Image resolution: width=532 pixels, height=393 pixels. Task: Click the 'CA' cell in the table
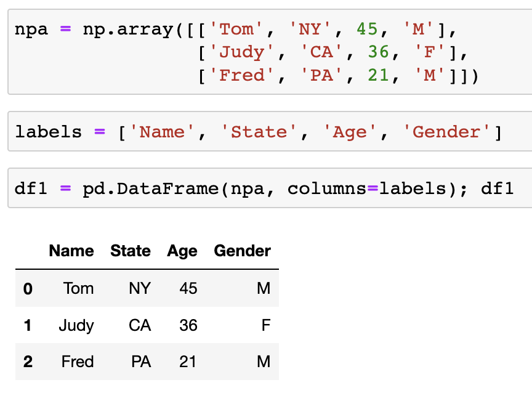click(140, 325)
